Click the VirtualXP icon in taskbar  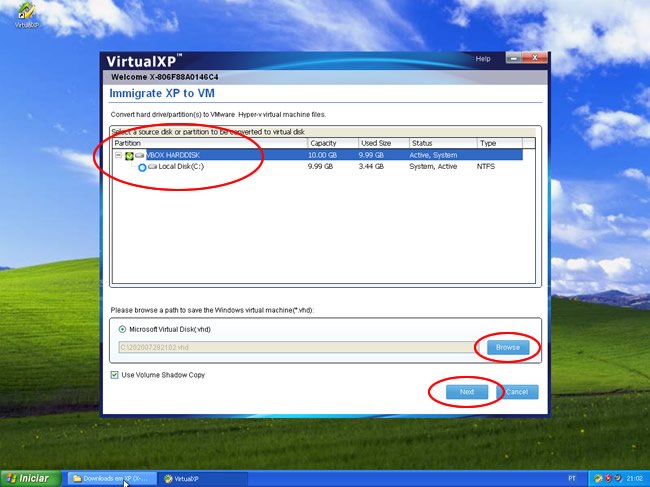(167, 479)
